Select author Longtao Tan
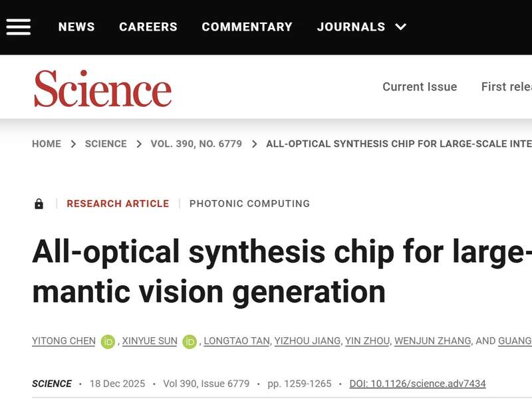Viewport: 532px width, 399px height. click(237, 341)
